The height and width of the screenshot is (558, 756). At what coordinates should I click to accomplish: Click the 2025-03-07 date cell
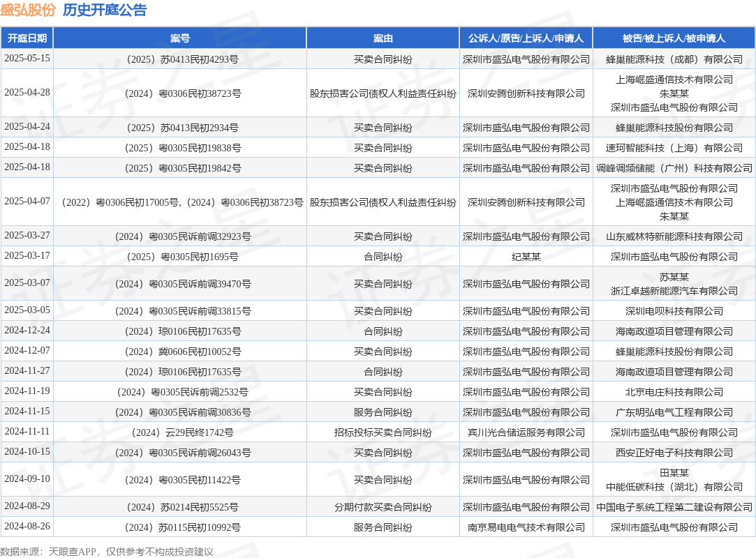[x=27, y=283]
